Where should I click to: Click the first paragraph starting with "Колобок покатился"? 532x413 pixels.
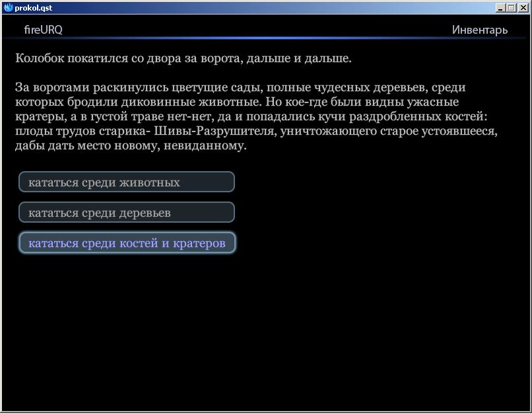coord(183,59)
